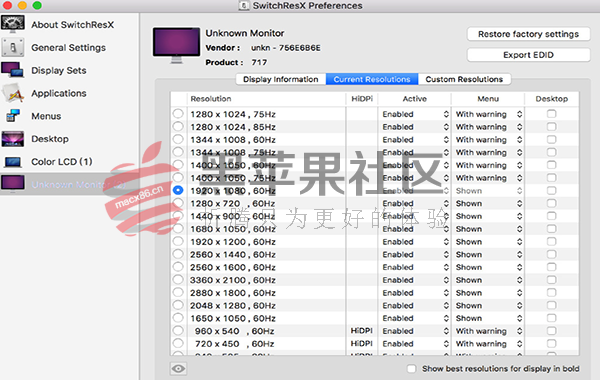
Task: Open Active dropdown for 1344 x 1008, 60Hz
Action: (x=415, y=140)
